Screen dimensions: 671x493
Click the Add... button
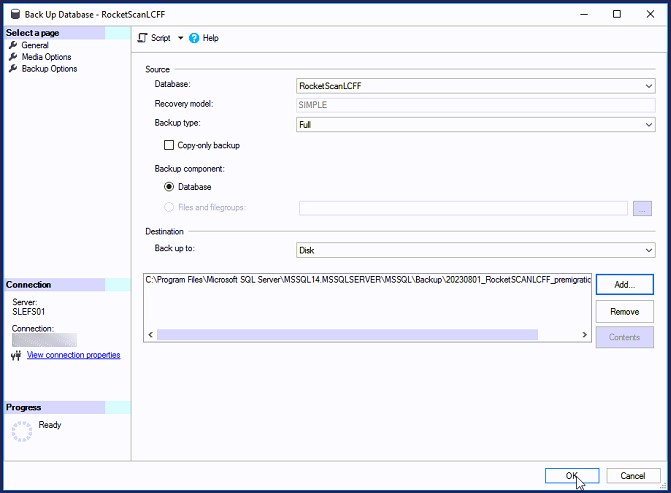(x=624, y=285)
